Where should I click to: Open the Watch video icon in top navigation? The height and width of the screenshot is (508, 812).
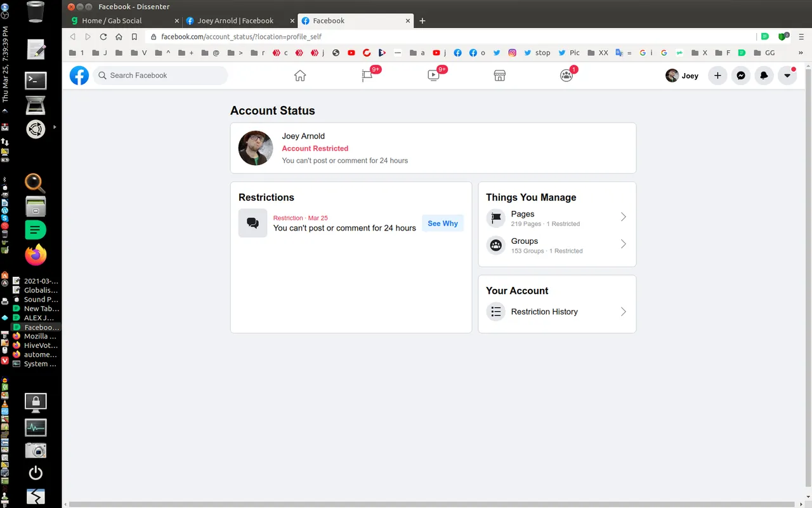(433, 76)
